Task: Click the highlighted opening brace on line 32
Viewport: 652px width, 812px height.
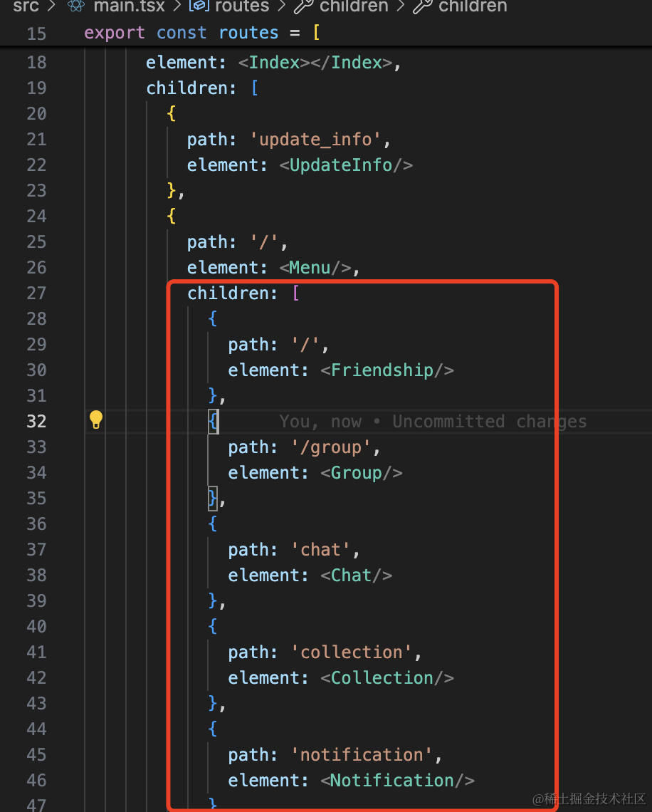Action: [x=213, y=422]
